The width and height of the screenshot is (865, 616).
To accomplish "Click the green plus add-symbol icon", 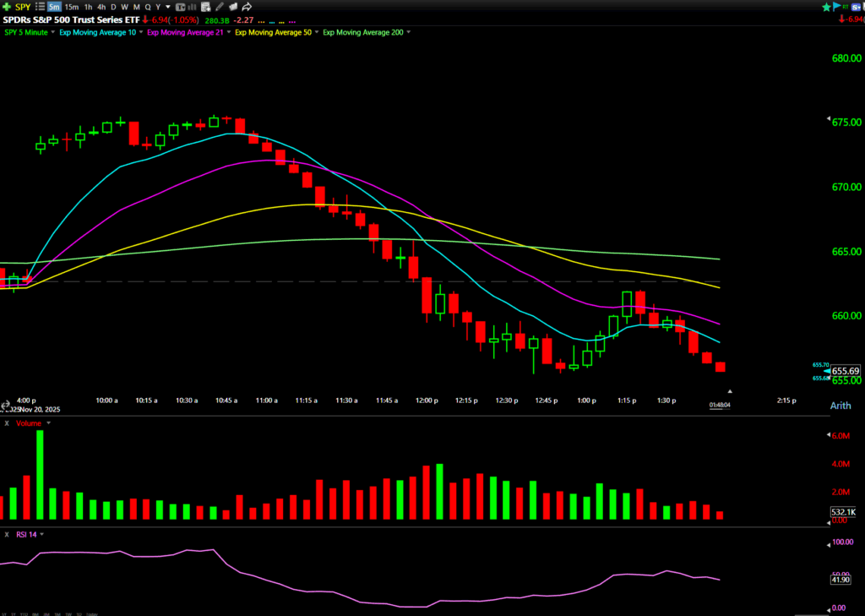I will coord(7,7).
